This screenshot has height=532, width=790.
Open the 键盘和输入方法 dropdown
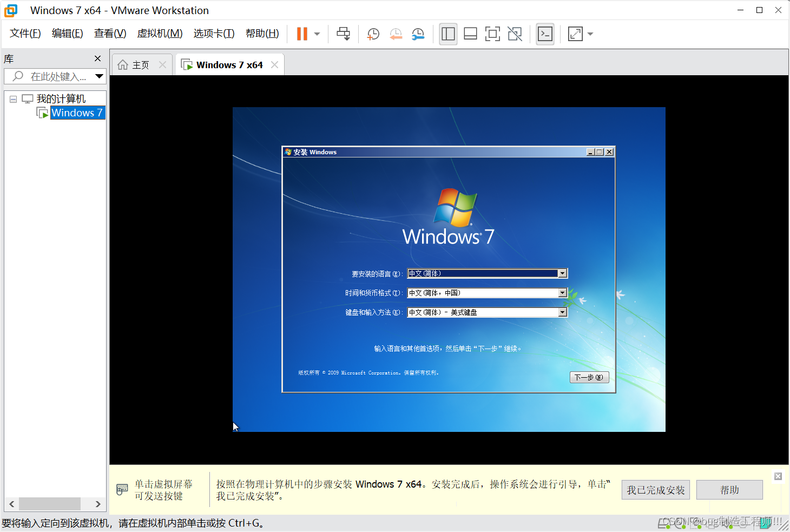coord(487,312)
